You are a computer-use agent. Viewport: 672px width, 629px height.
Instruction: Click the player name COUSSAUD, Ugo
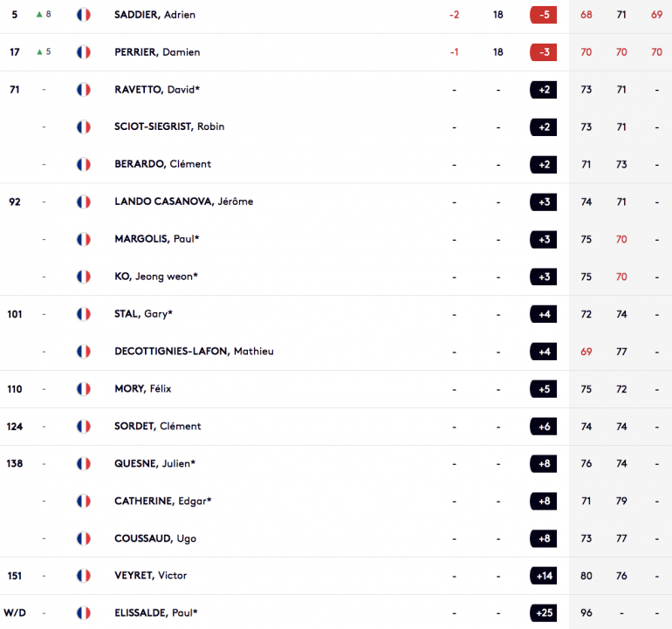tap(155, 538)
